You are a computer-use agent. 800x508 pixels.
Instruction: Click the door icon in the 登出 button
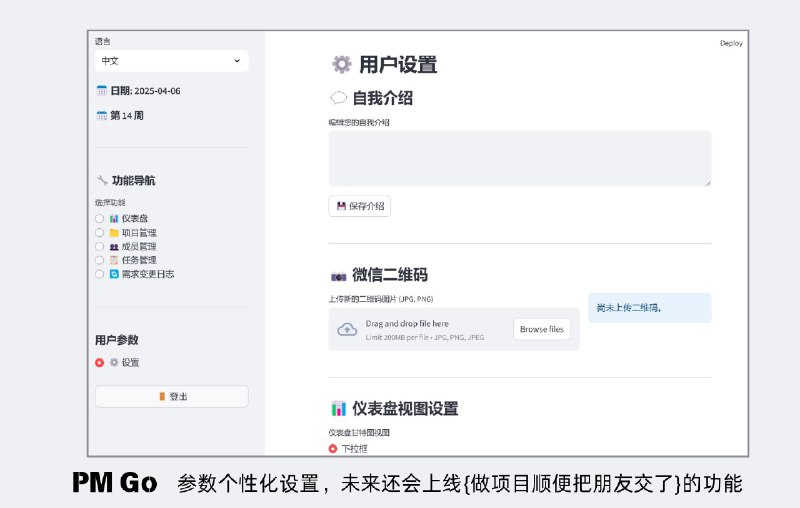click(162, 396)
